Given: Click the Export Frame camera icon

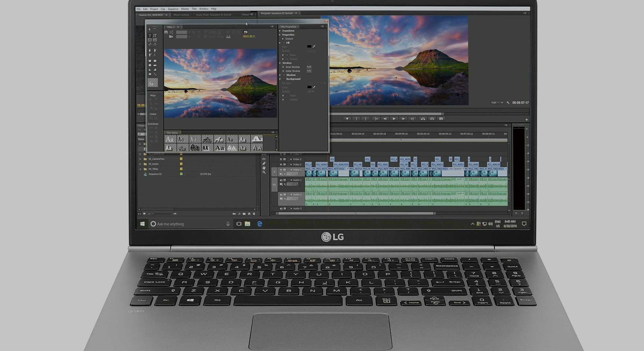Looking at the screenshot, I should point(441,119).
